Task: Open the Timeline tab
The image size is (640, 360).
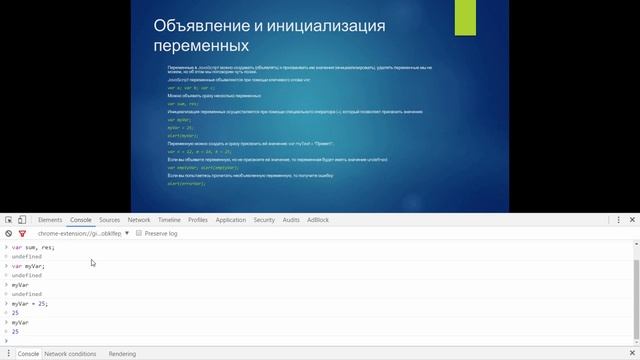Action: point(169,220)
